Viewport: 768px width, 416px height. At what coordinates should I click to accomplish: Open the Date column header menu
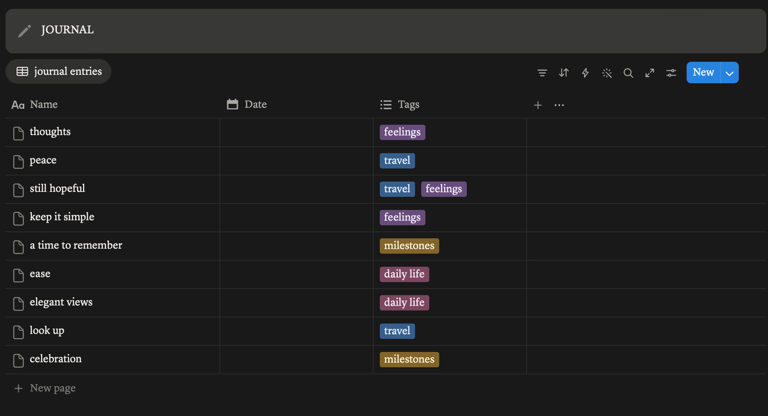[296, 104]
